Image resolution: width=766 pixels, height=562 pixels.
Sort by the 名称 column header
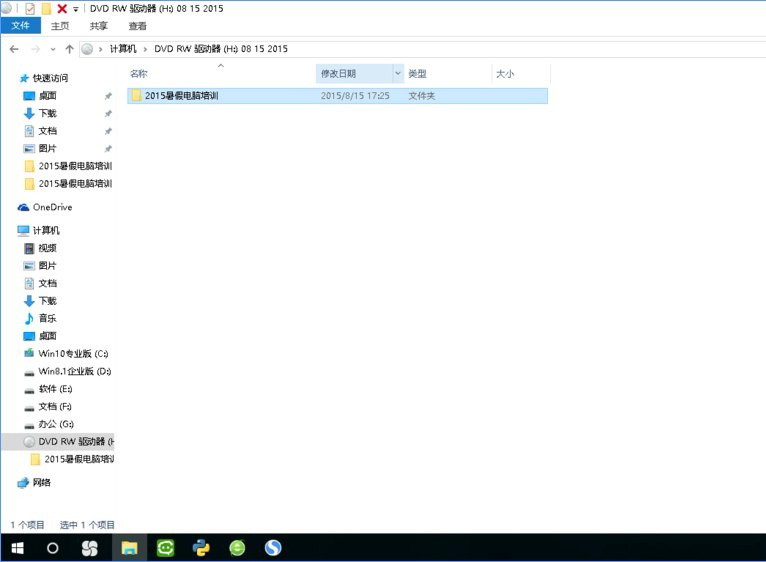[139, 74]
